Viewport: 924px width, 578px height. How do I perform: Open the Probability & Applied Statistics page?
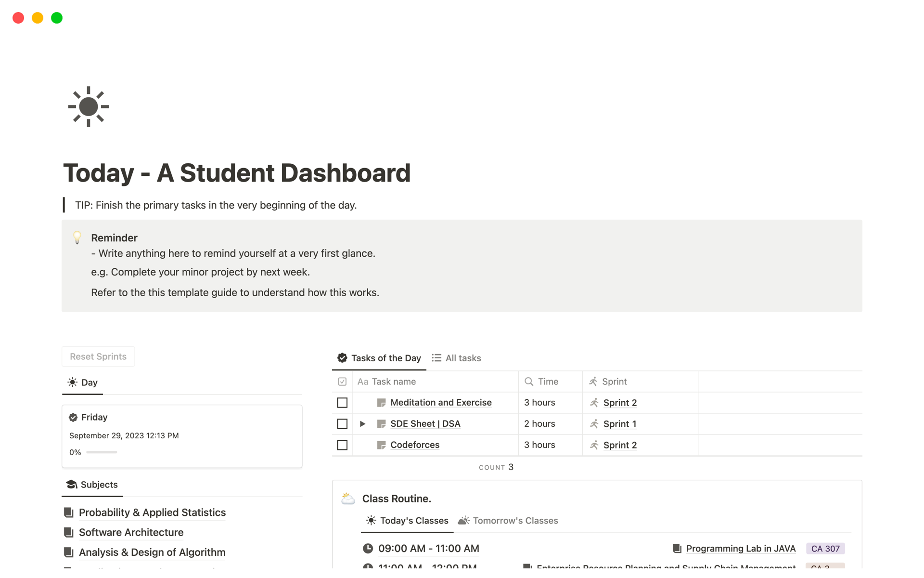(x=152, y=512)
